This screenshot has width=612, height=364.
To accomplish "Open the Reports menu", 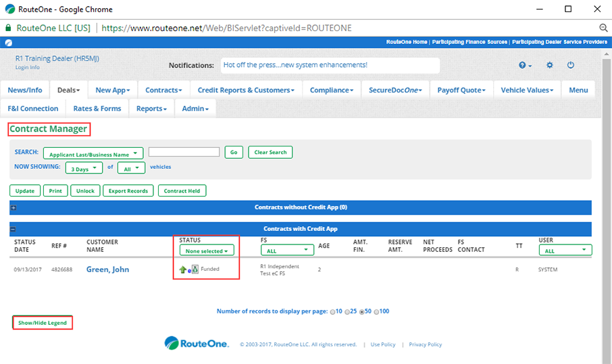I will click(151, 109).
